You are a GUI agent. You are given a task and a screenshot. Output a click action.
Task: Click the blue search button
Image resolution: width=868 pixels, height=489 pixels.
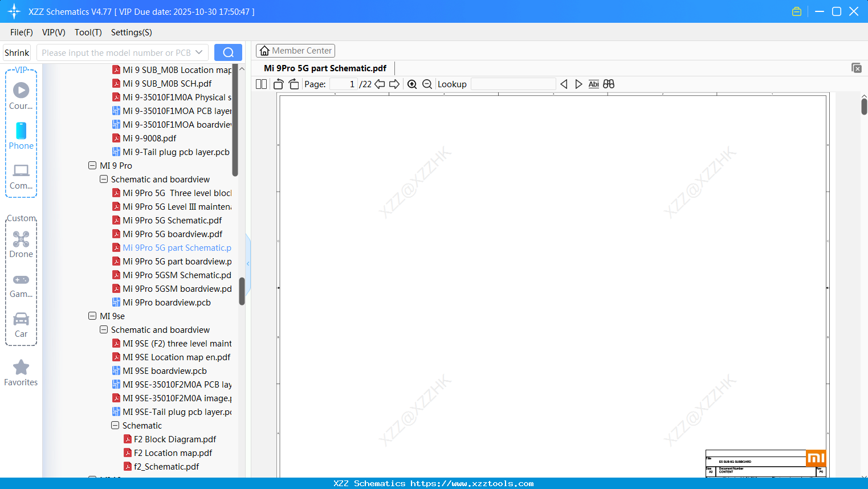[228, 52]
